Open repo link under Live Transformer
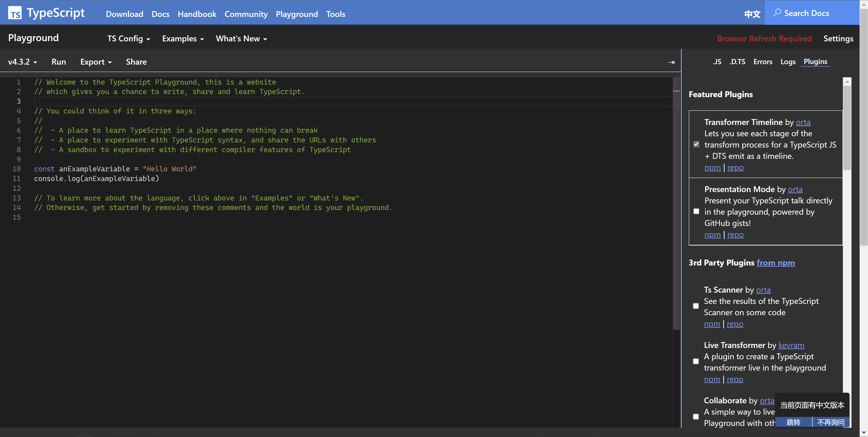The image size is (868, 437). pos(735,379)
